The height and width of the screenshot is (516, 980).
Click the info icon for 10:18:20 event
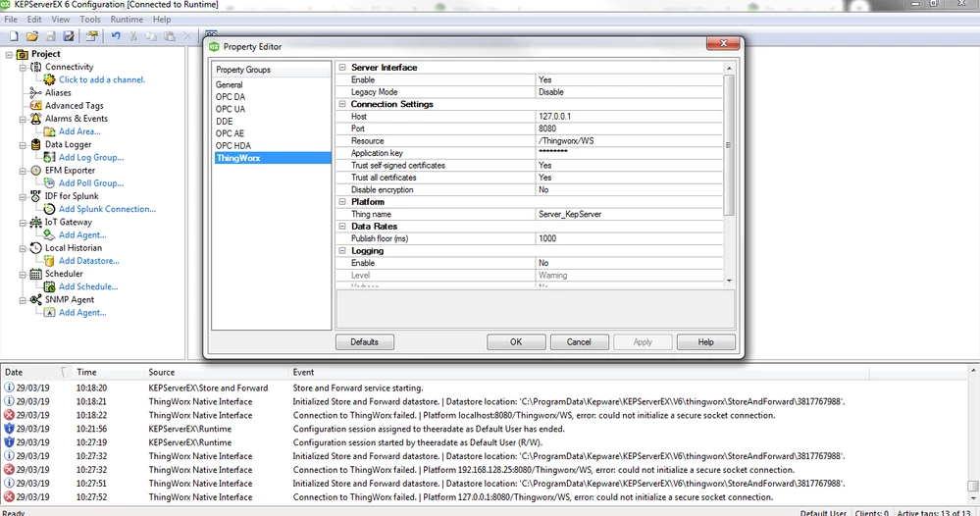[x=9, y=387]
